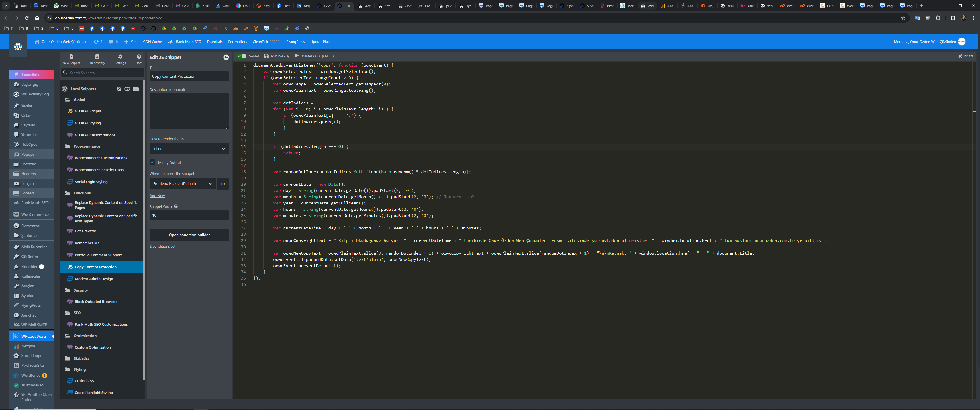Open Elementor admin menu item
This screenshot has width=980, height=410.
(31, 226)
